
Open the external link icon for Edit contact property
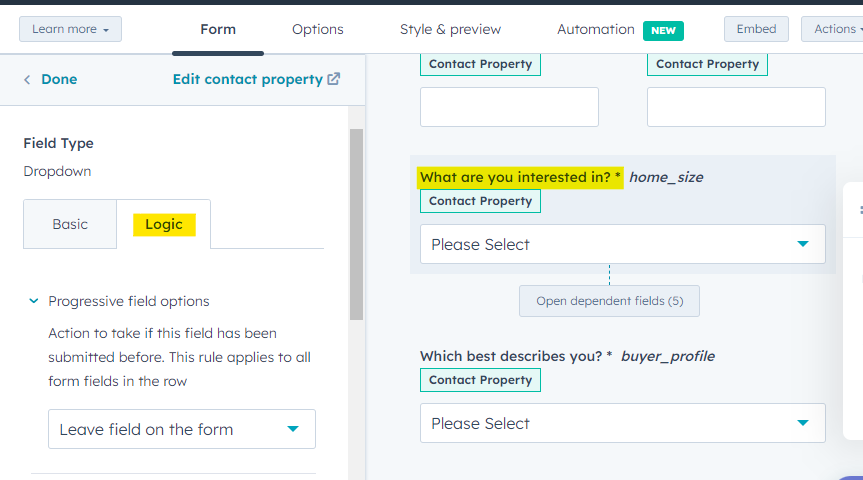(x=334, y=79)
